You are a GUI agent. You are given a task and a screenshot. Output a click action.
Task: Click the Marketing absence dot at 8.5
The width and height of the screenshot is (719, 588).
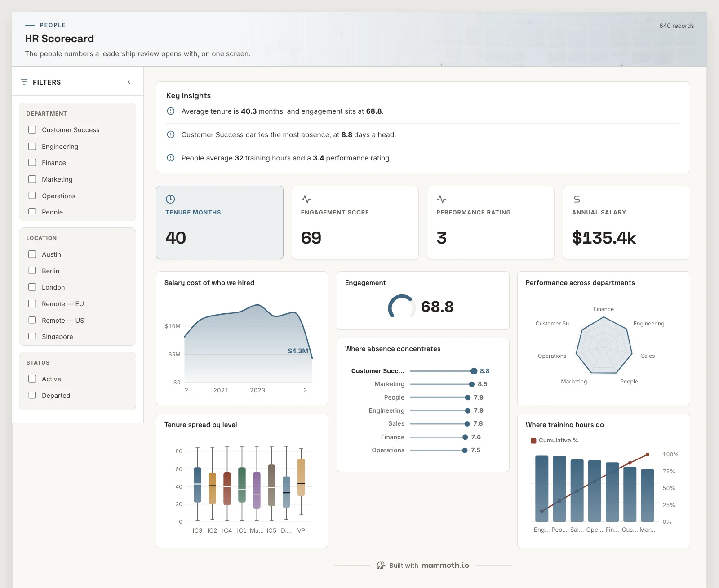pyautogui.click(x=471, y=384)
